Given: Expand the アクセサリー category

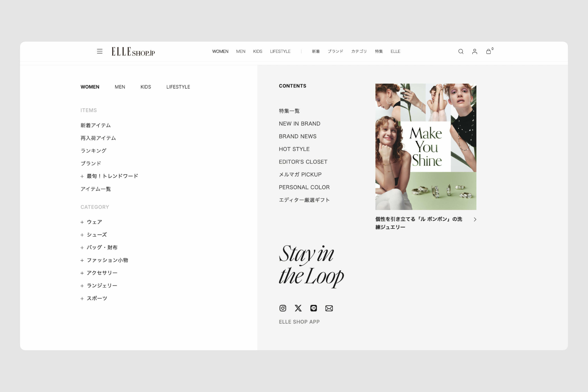Looking at the screenshot, I should click(x=99, y=273).
